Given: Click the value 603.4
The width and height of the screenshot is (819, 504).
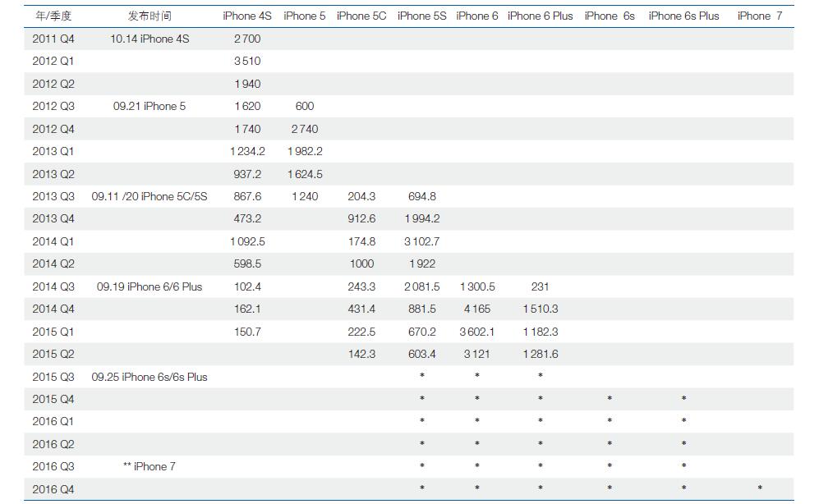Looking at the screenshot, I should [x=422, y=355].
